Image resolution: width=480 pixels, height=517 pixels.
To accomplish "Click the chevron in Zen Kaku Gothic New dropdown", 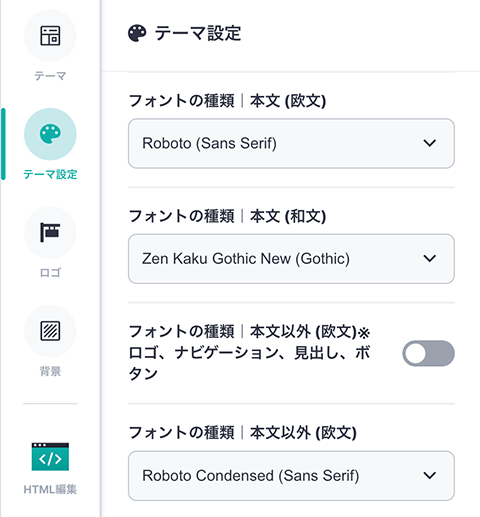I will (430, 259).
